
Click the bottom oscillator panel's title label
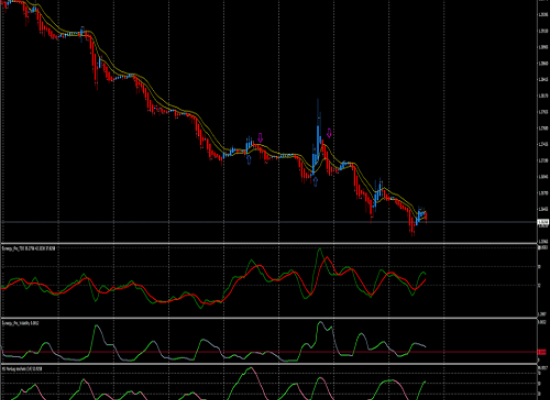(22, 369)
